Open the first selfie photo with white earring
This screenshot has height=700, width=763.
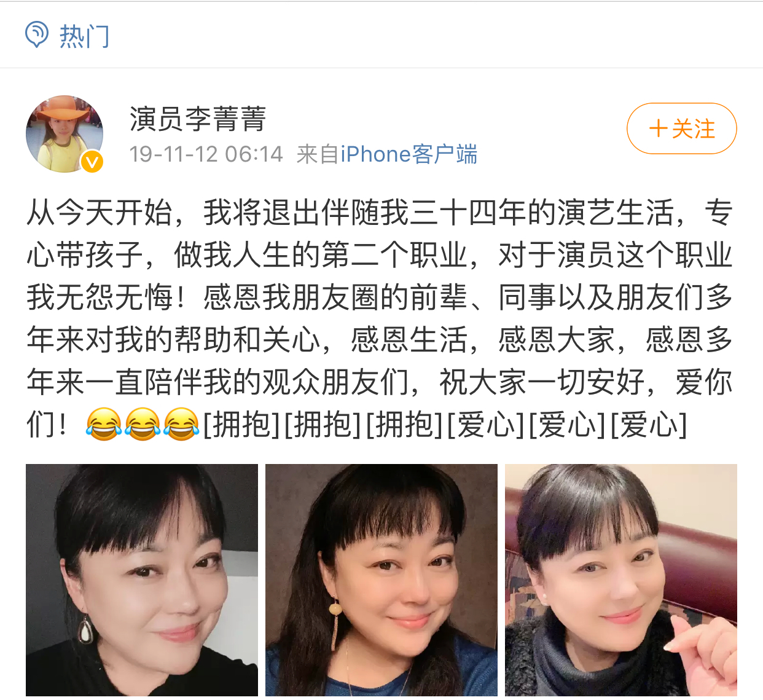click(x=142, y=580)
